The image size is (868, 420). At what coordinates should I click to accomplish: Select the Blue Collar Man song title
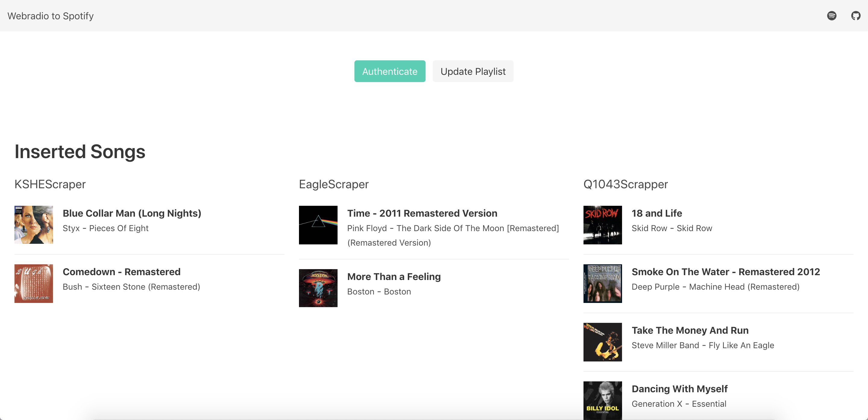click(132, 213)
